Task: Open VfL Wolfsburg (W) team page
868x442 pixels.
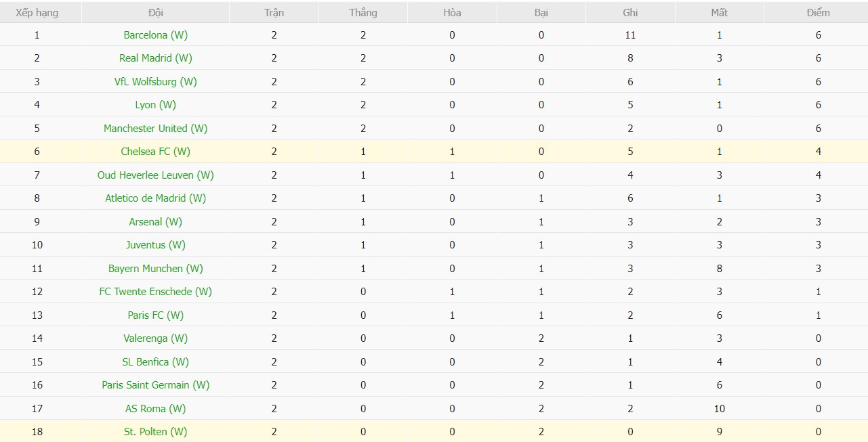Action: tap(155, 82)
